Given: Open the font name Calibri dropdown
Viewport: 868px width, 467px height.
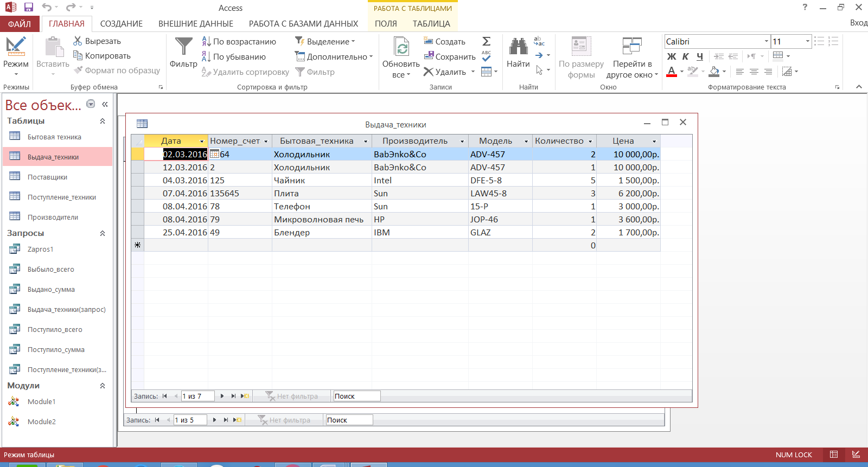Looking at the screenshot, I should pyautogui.click(x=767, y=41).
